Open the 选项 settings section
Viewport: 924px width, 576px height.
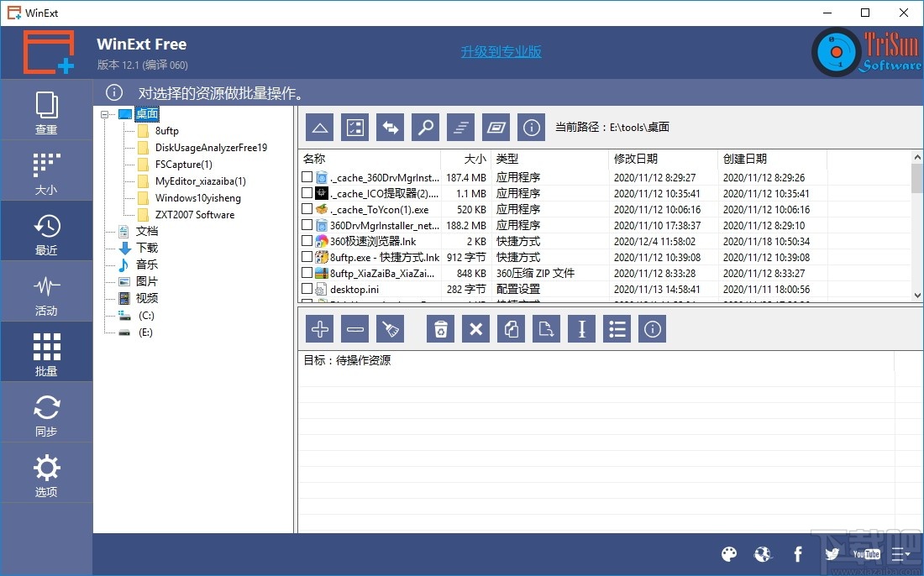click(46, 472)
